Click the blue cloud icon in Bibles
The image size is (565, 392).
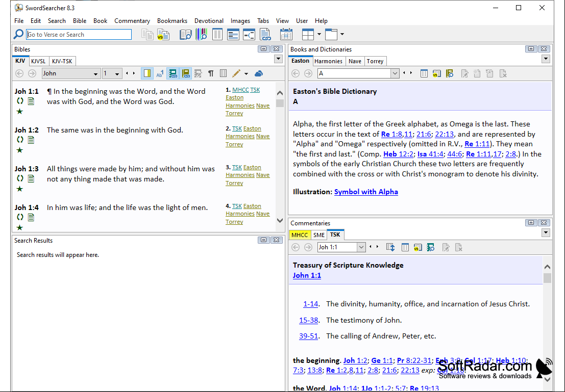(x=259, y=74)
